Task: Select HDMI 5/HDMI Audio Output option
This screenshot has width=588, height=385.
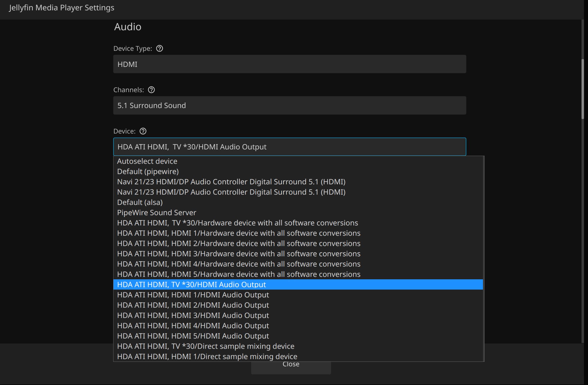Action: pyautogui.click(x=193, y=336)
